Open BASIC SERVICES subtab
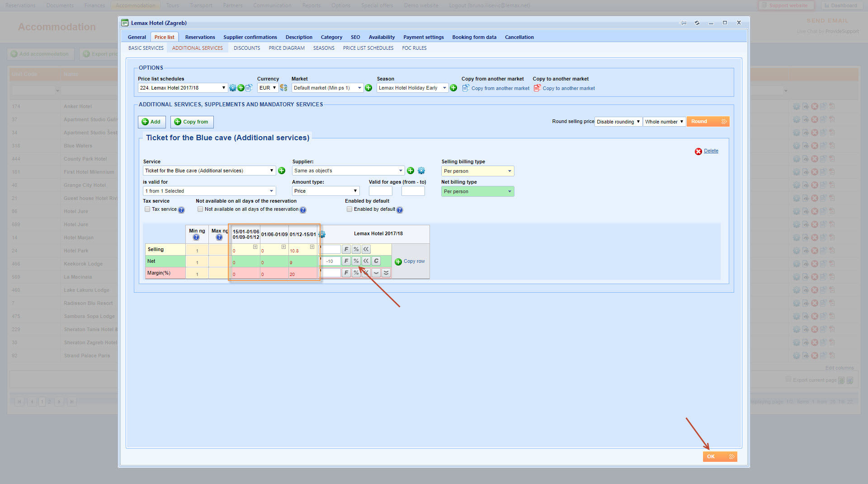The image size is (868, 484). (x=146, y=48)
